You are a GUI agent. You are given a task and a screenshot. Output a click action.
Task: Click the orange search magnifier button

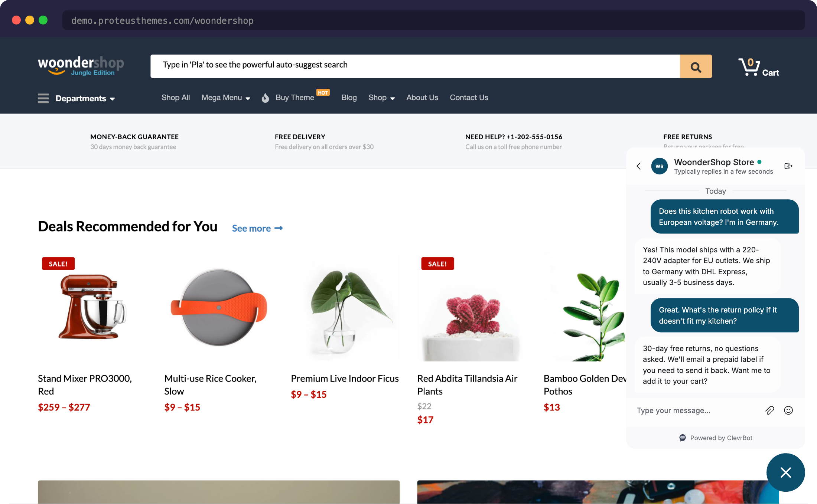coord(696,67)
